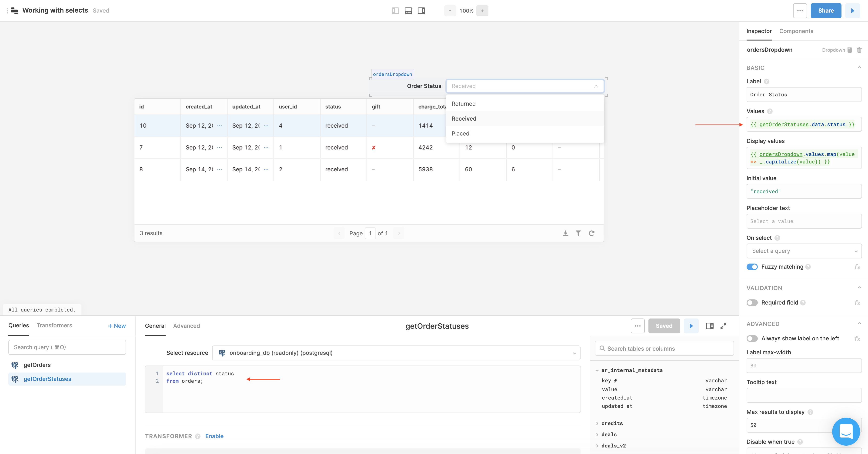Toggle Fuzzy matching on the dropdown
This screenshot has width=868, height=454.
[x=752, y=267]
